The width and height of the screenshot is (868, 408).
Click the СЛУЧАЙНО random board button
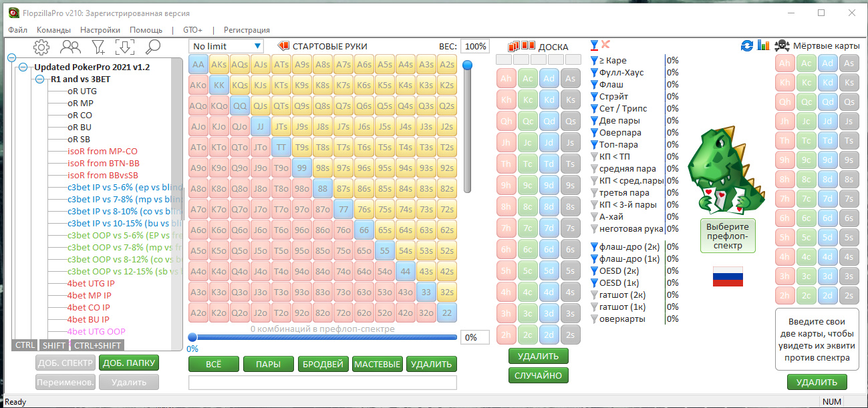click(537, 375)
